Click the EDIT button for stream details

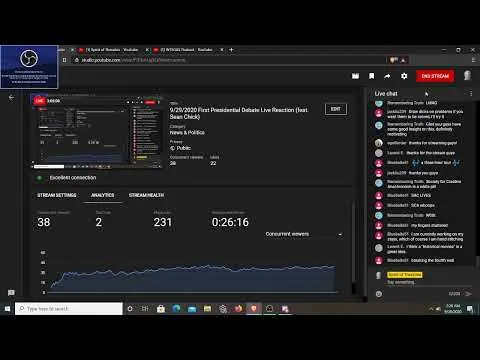336,109
